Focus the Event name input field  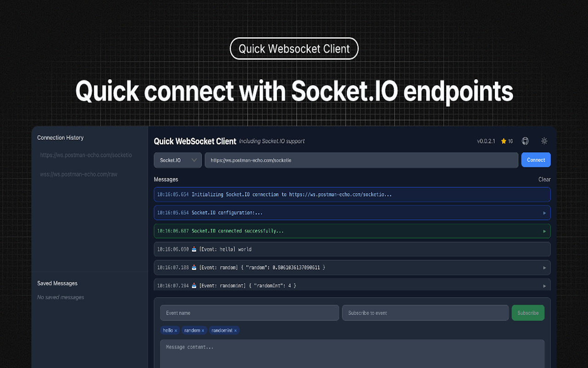(249, 313)
